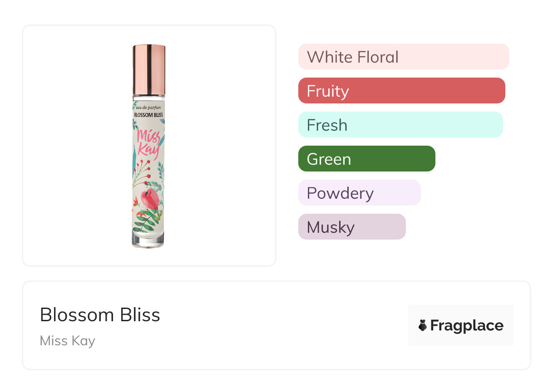This screenshot has height=392, width=553.
Task: Click the clear glass base of bottle
Action: [x=148, y=240]
